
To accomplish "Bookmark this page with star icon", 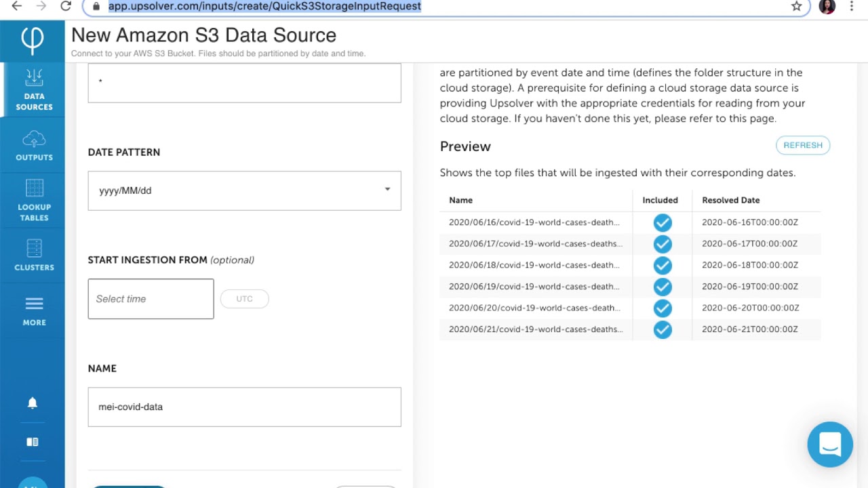I will [x=797, y=6].
